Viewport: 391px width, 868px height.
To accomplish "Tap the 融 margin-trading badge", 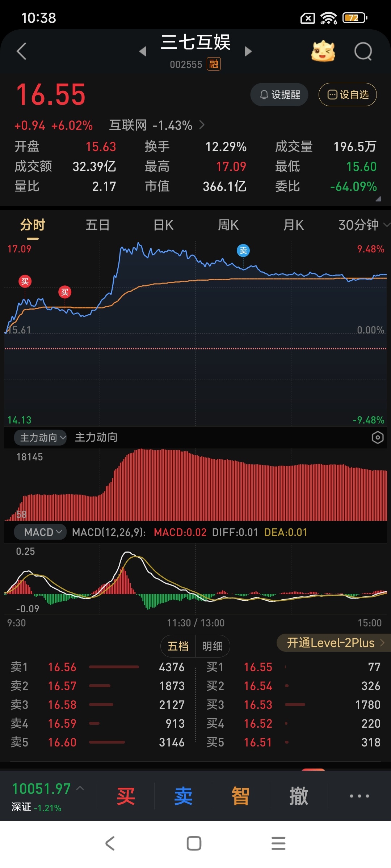I will 214,64.
